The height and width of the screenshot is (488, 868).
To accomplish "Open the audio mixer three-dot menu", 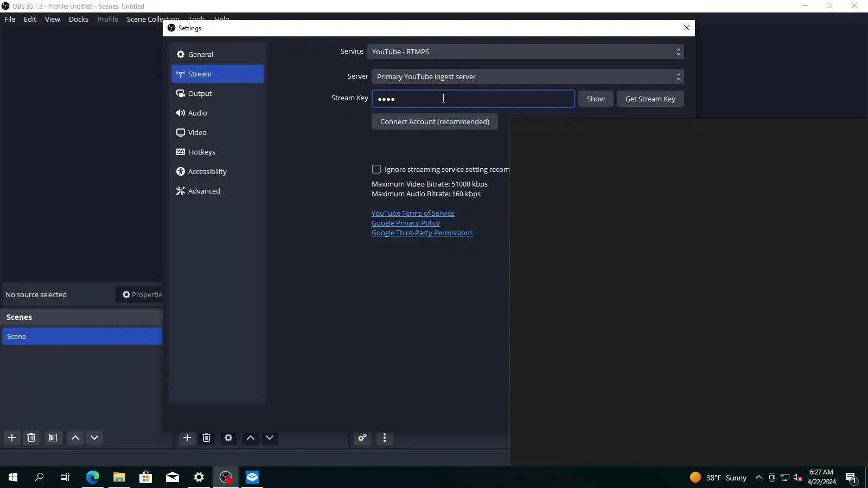I will pos(385,438).
